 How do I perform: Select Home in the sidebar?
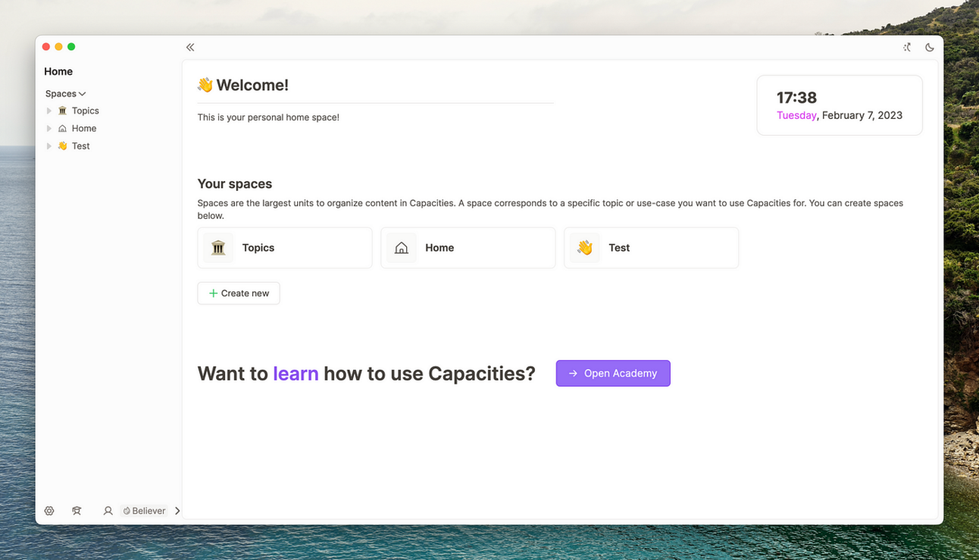click(83, 128)
